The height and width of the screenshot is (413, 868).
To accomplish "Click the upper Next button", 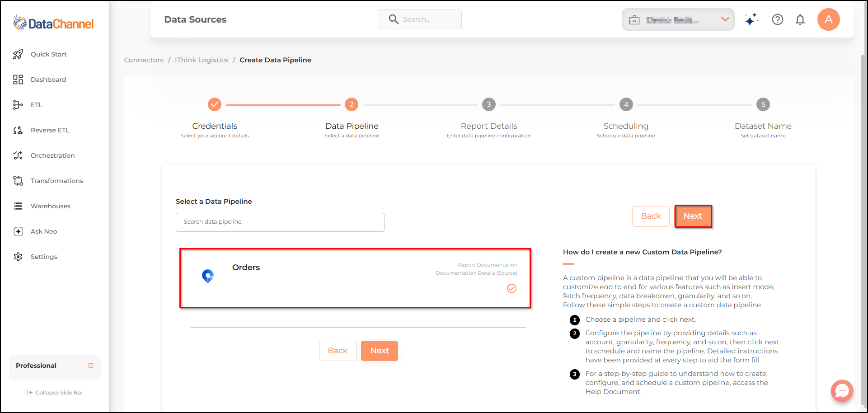I will click(x=693, y=216).
